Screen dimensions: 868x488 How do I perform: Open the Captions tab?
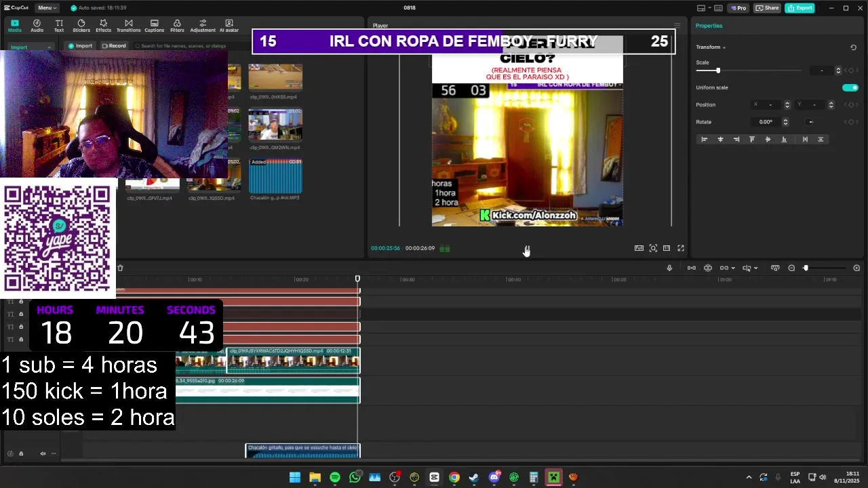(154, 26)
